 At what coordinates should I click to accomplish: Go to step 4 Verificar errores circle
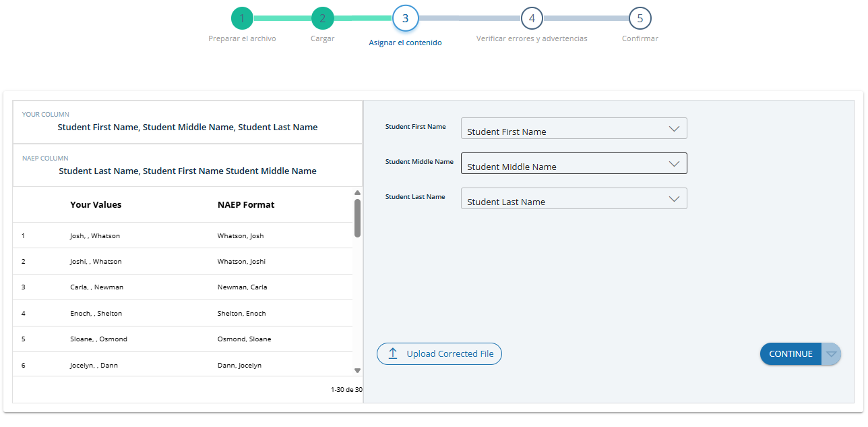[x=532, y=18]
